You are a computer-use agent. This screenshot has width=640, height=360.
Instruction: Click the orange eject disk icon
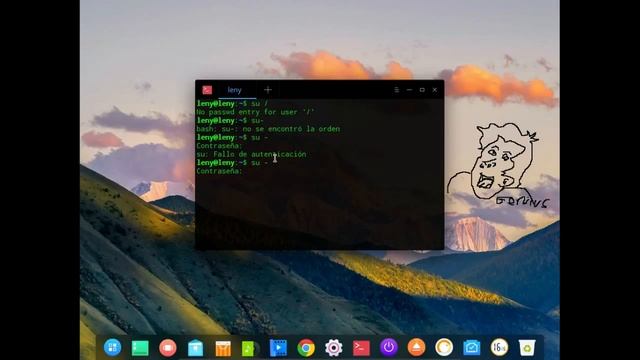(x=416, y=348)
